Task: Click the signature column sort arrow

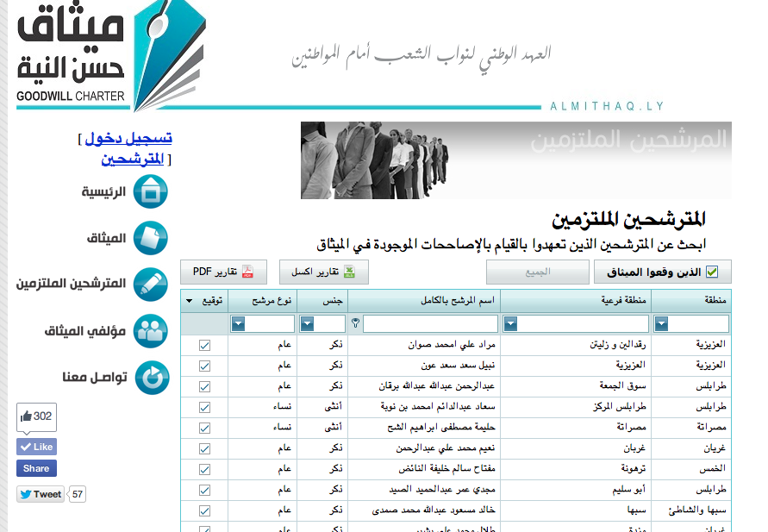Action: click(x=190, y=301)
